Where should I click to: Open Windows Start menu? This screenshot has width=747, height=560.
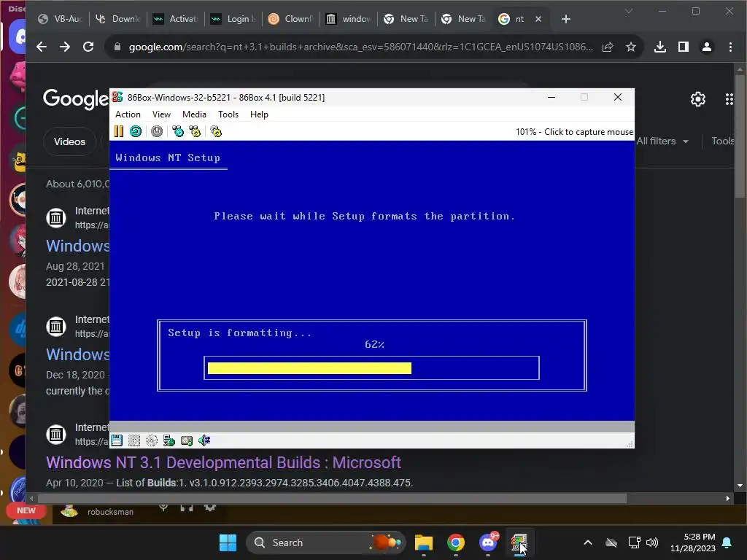click(x=228, y=542)
